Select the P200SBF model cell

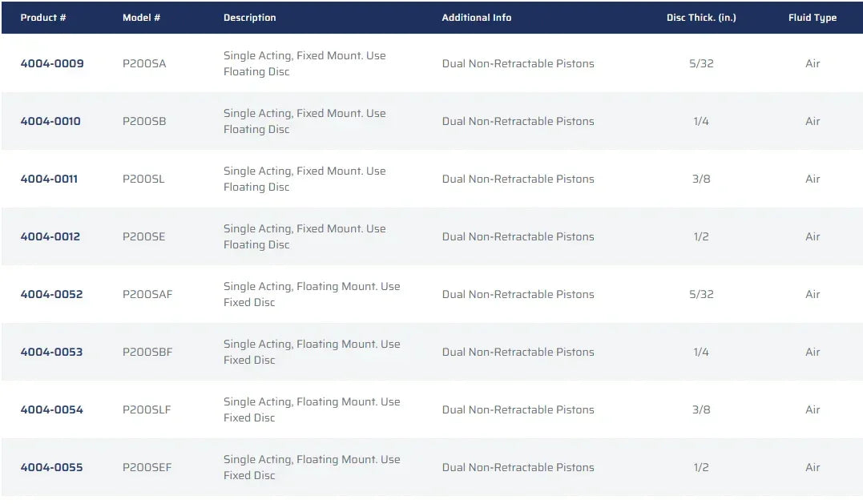tap(147, 353)
